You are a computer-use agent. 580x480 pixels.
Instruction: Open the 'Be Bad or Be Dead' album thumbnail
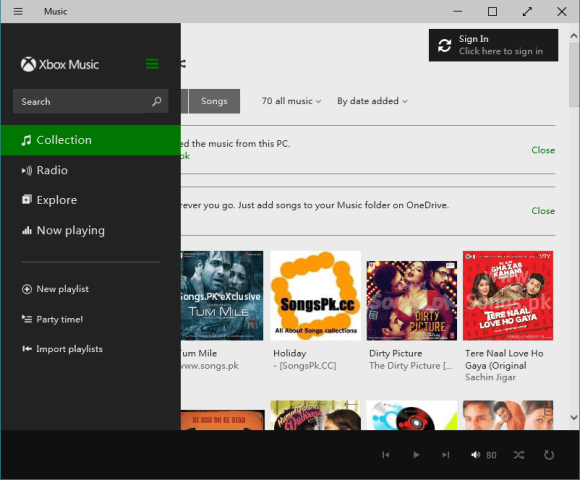pyautogui.click(x=222, y=420)
